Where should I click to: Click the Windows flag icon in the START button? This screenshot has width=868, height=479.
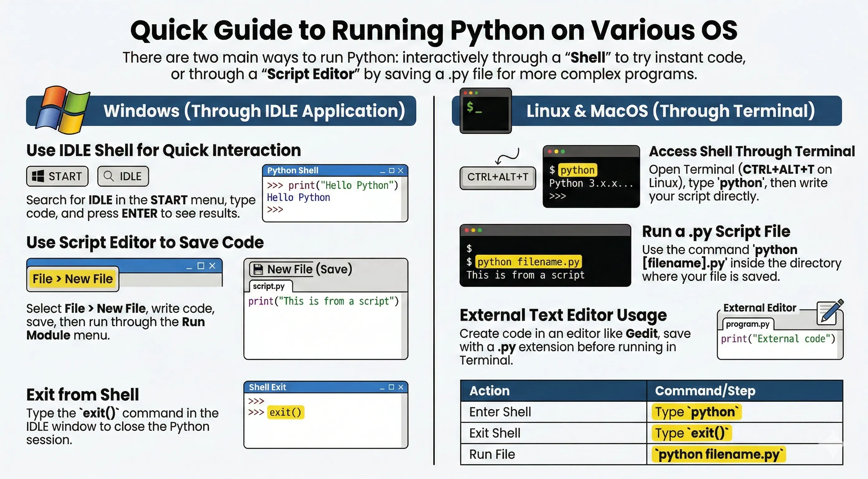pyautogui.click(x=38, y=176)
